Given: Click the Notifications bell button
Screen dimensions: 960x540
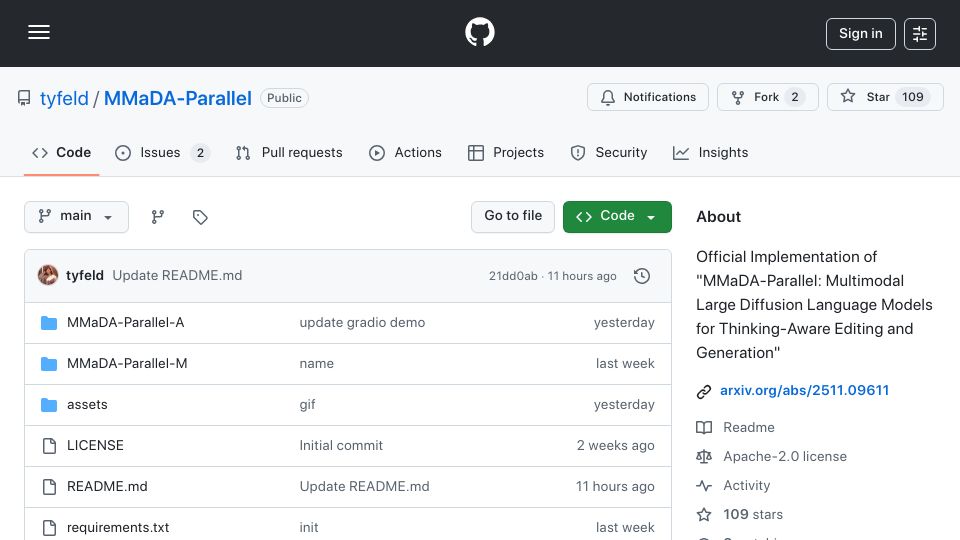Looking at the screenshot, I should click(648, 97).
